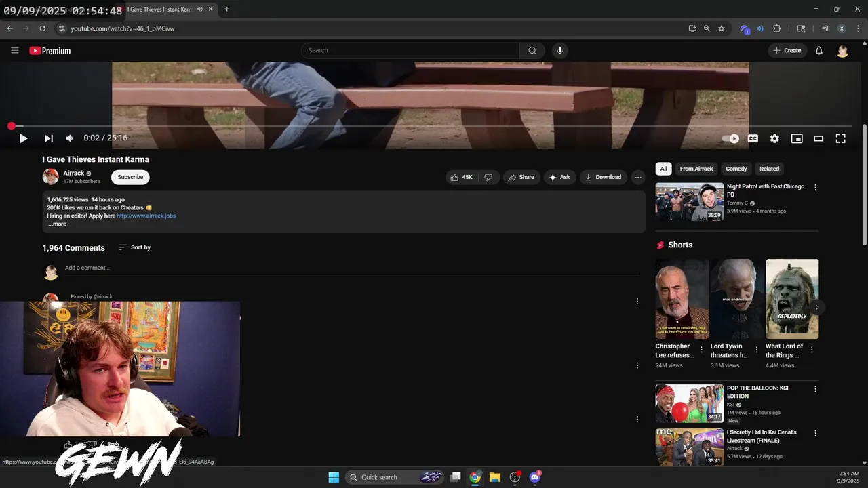Download the video
Viewport: 868px width, 488px height.
603,177
